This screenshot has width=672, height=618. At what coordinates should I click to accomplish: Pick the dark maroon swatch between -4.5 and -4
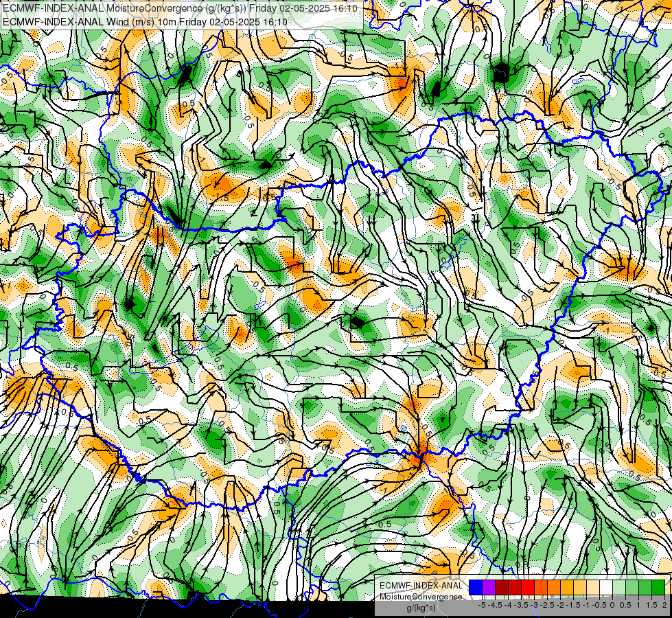(502, 588)
